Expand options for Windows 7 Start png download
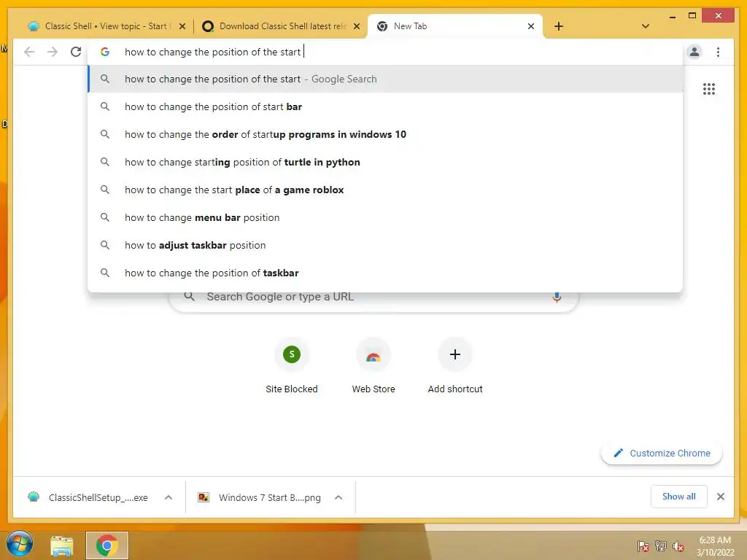The image size is (747, 560). point(338,497)
